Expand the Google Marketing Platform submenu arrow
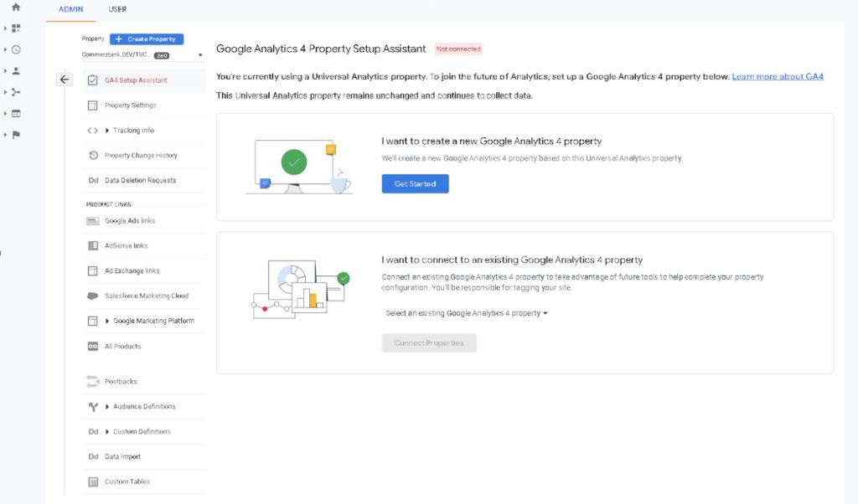858x504 pixels. [107, 321]
